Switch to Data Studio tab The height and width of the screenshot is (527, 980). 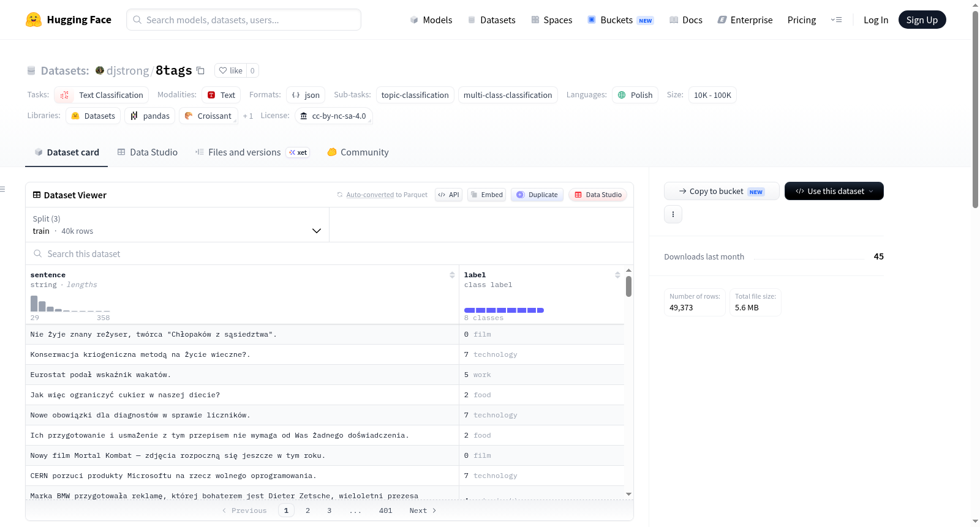tap(148, 152)
